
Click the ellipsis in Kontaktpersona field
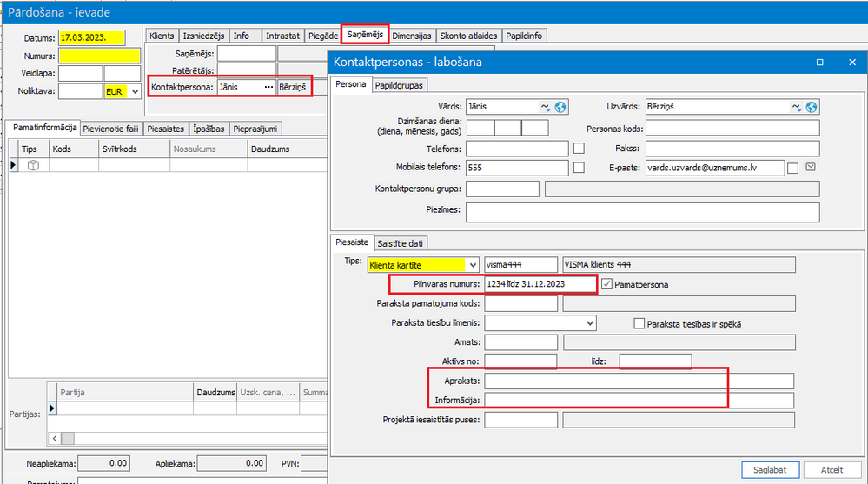(268, 87)
